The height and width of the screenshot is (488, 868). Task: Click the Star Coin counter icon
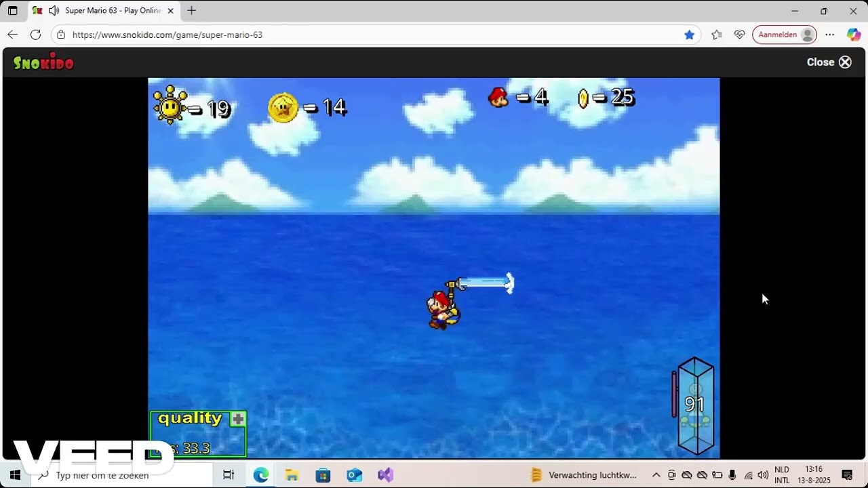[283, 107]
